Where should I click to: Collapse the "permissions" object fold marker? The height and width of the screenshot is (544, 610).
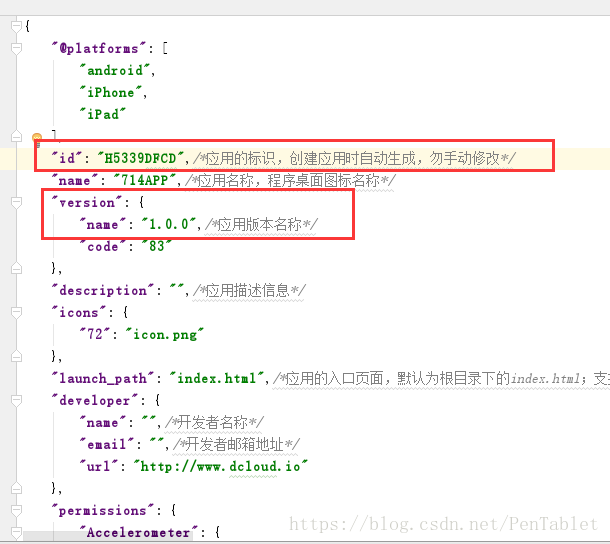point(16,510)
